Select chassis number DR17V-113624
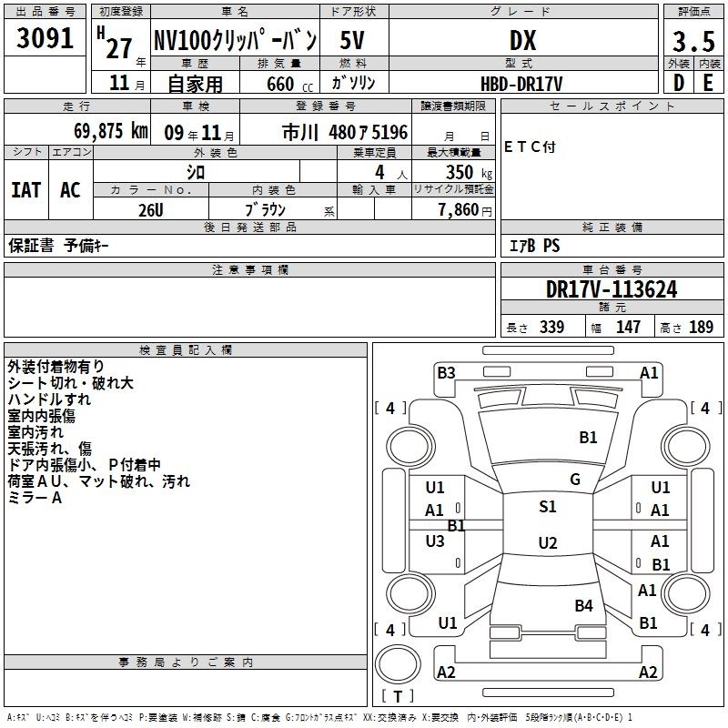Screen dimensions: 728x728 [x=611, y=289]
